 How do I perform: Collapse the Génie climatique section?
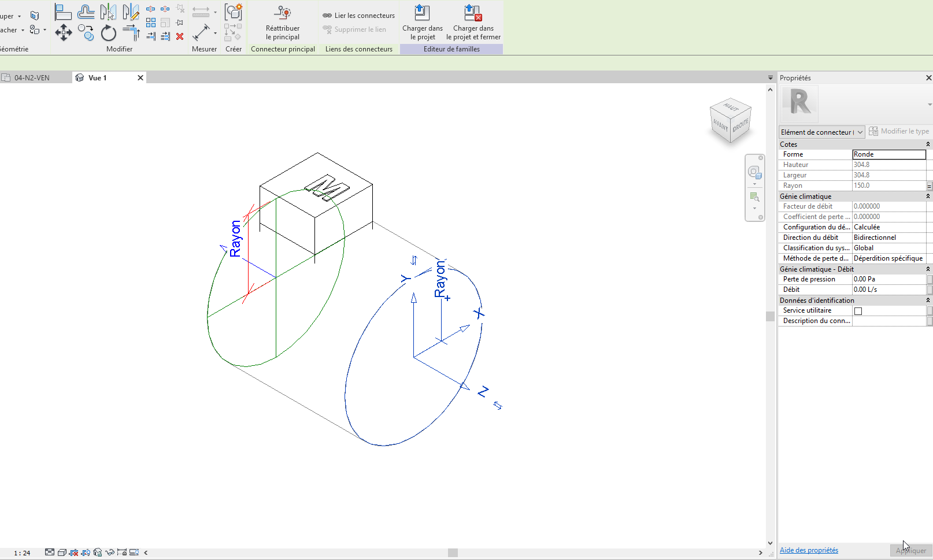coord(928,196)
